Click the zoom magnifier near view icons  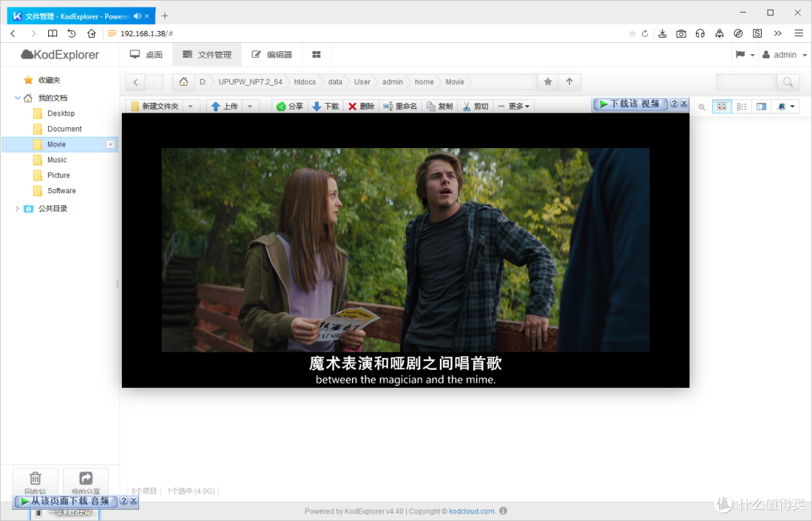point(701,108)
